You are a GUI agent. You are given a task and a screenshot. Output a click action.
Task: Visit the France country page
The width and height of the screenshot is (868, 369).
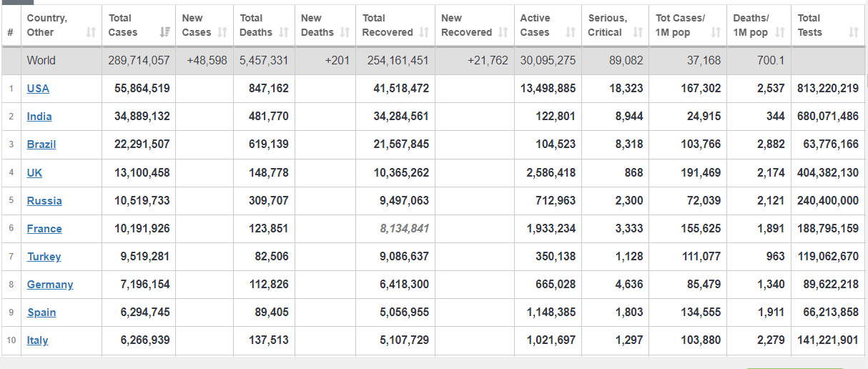(44, 229)
